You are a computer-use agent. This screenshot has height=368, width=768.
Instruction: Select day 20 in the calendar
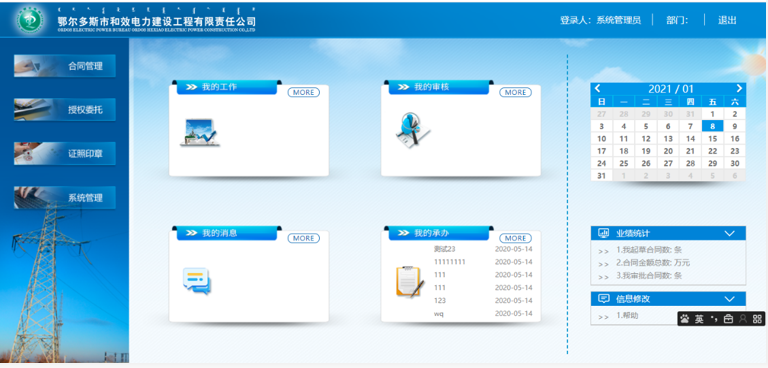668,151
